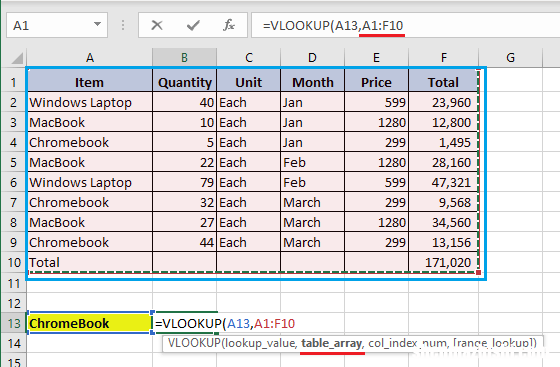The image size is (560, 367).
Task: Open the formula bar options dots handle
Action: [123, 25]
